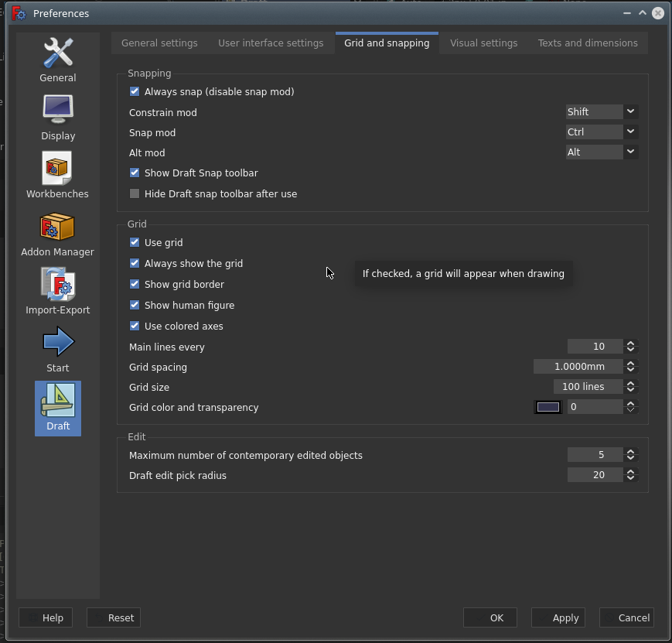Switch to the Visual settings tab
The height and width of the screenshot is (643, 672).
pos(483,43)
